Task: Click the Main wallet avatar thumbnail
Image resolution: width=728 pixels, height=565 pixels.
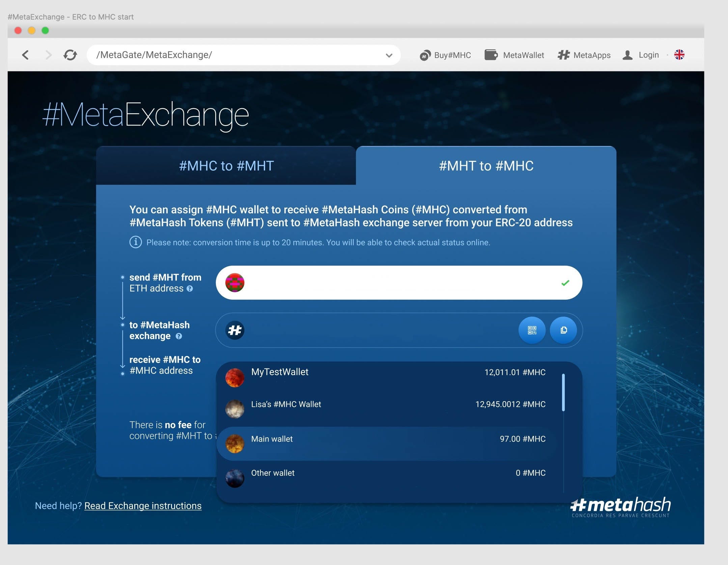Action: click(235, 444)
